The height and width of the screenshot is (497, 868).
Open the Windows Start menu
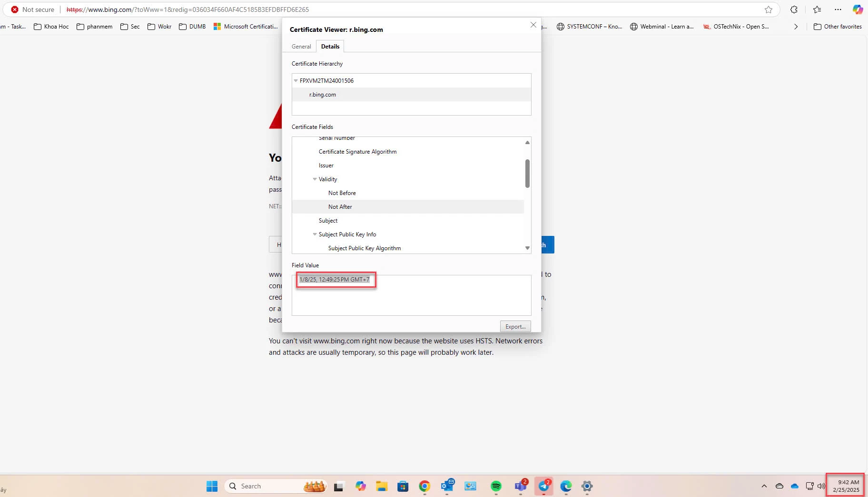(x=212, y=486)
